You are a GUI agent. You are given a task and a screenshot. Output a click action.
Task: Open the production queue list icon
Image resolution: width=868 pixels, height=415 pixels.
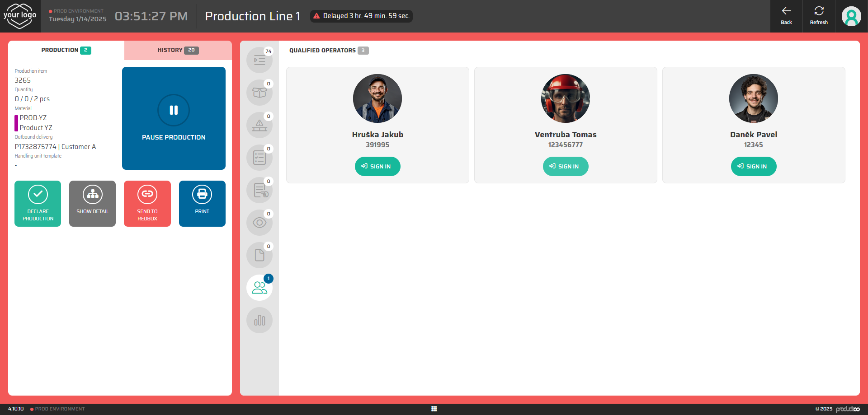[259, 60]
